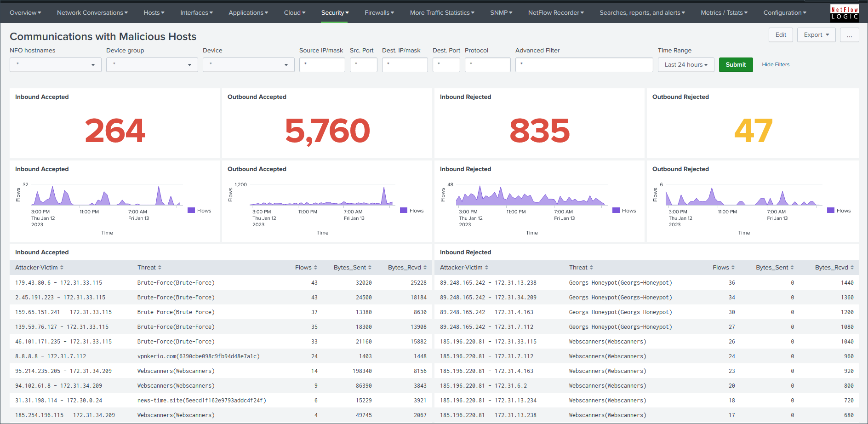
Task: Sort Inbound Accepted by Threat column
Action: click(x=149, y=268)
